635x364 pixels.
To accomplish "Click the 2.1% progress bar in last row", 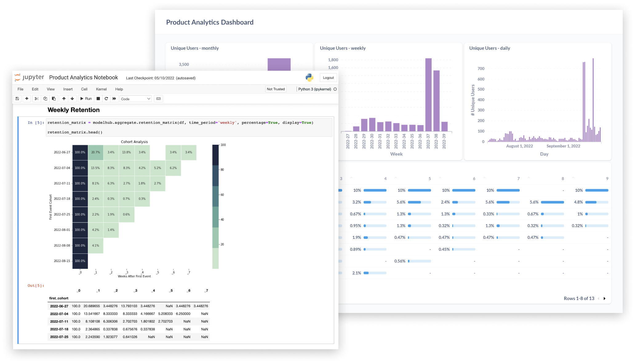I will 375,273.
